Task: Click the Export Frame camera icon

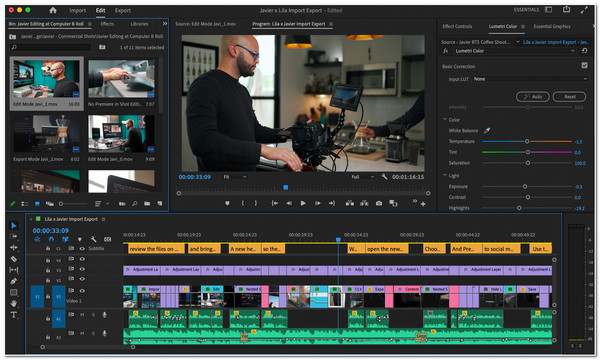Action: [378, 203]
